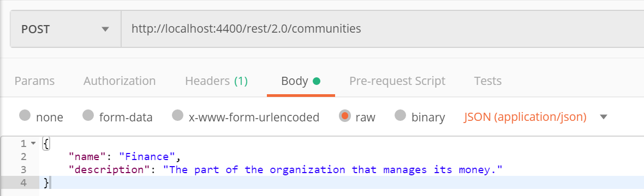Collapse the JSON block at line 1
The height and width of the screenshot is (196, 644).
click(x=33, y=144)
